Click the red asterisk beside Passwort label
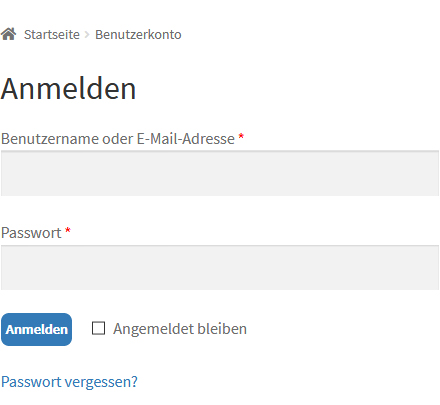This screenshot has width=440, height=405. coord(68,231)
